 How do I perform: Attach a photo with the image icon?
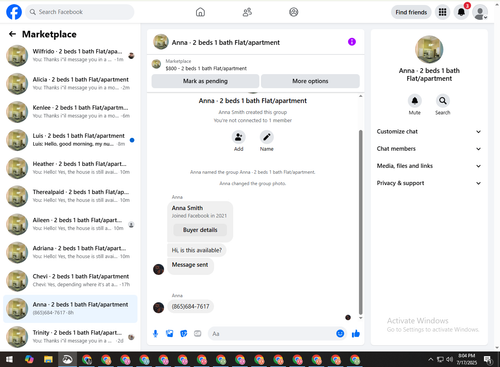point(170,333)
